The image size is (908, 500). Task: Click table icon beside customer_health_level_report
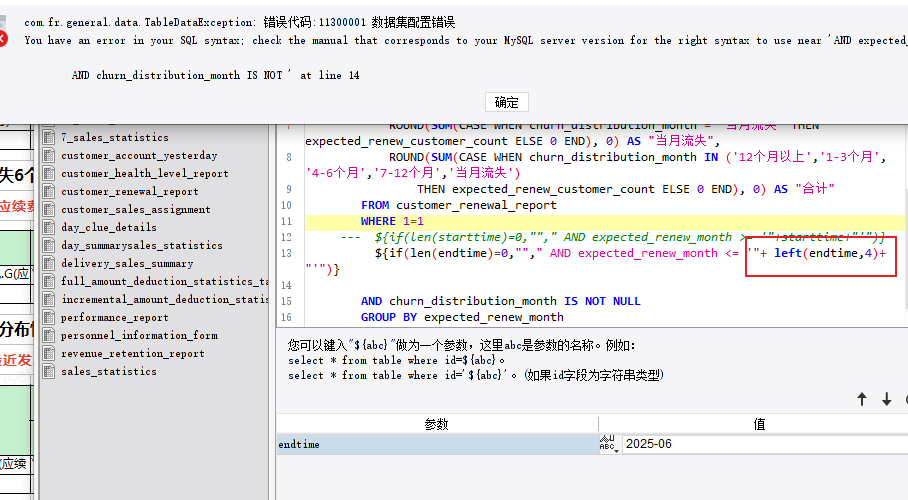pyautogui.click(x=49, y=173)
